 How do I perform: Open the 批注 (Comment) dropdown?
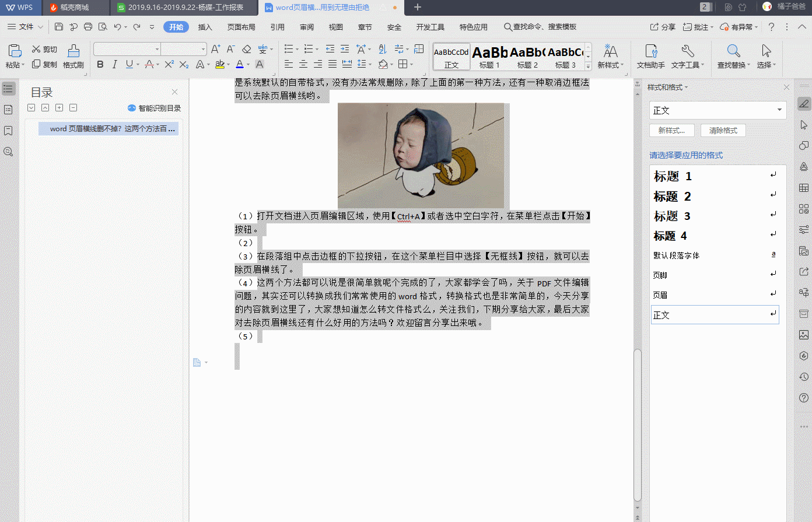[698, 27]
